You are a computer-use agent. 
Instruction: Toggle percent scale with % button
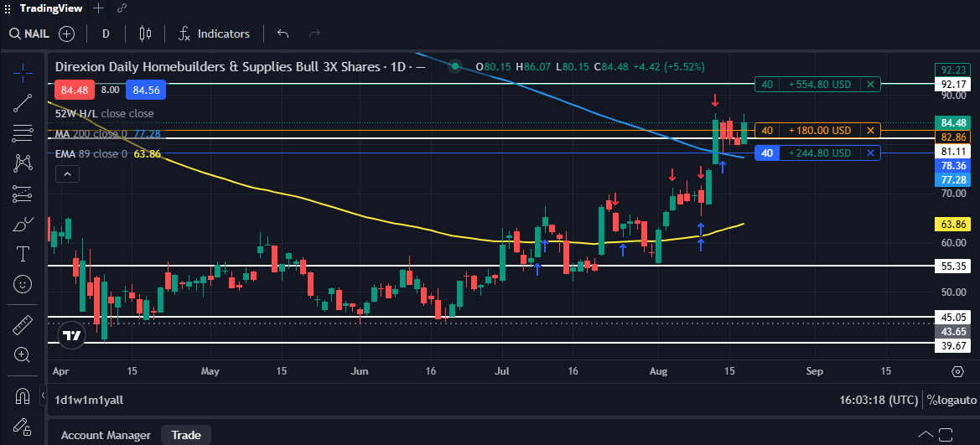pos(931,400)
